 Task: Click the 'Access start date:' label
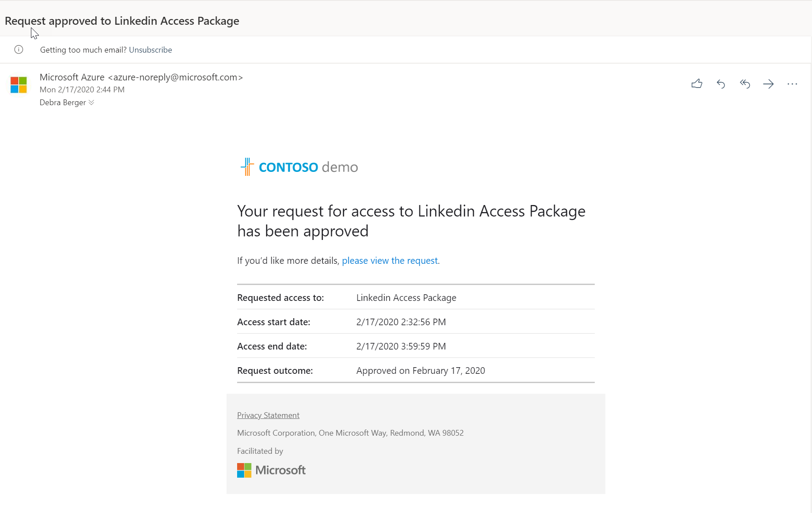(x=274, y=322)
